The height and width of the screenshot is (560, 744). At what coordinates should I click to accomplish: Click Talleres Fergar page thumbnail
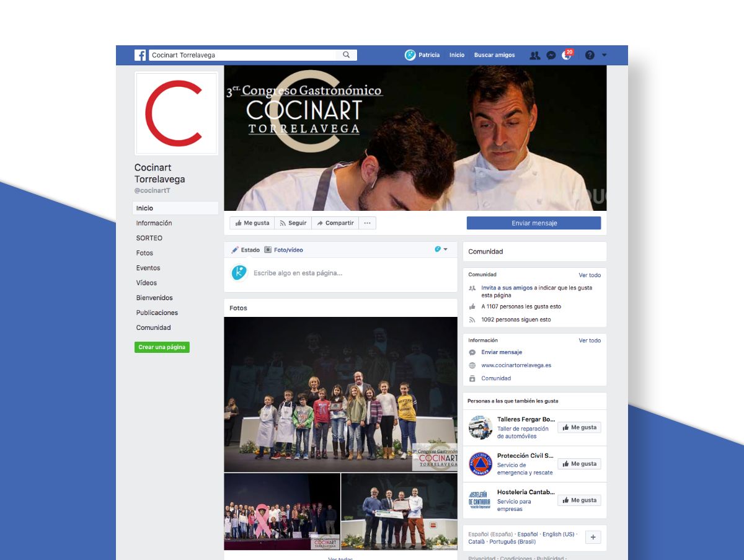[x=480, y=428]
